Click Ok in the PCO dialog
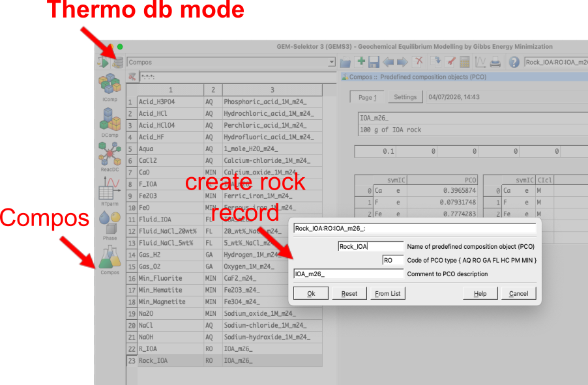The image size is (588, 385). point(311,294)
